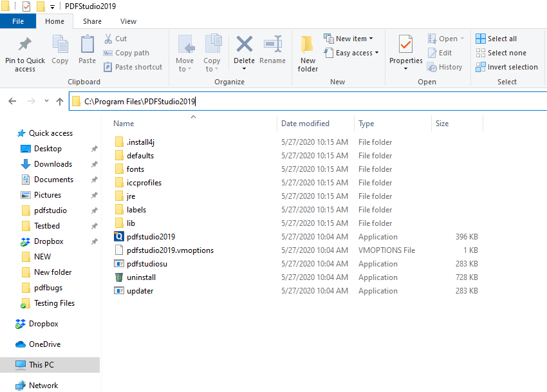Viewport: 547px width, 392px height.
Task: Click the red Delete X icon
Action: click(x=244, y=44)
